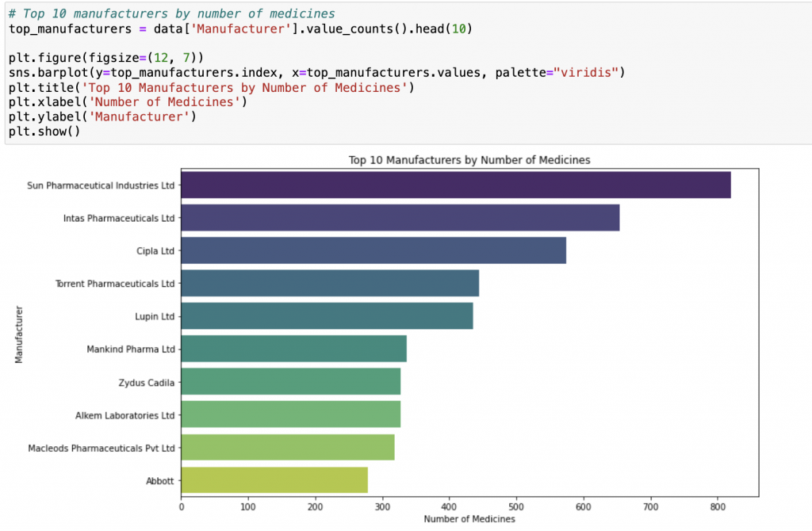812x531 pixels.
Task: Click the Macleods Pharmaceuticals Pvt Ltd label
Action: click(x=101, y=449)
